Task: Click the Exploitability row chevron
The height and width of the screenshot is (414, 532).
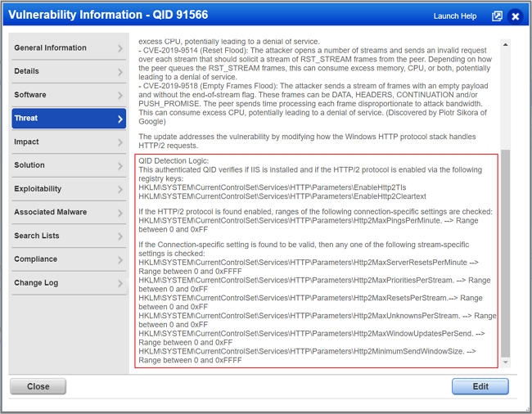Action: [x=120, y=190]
